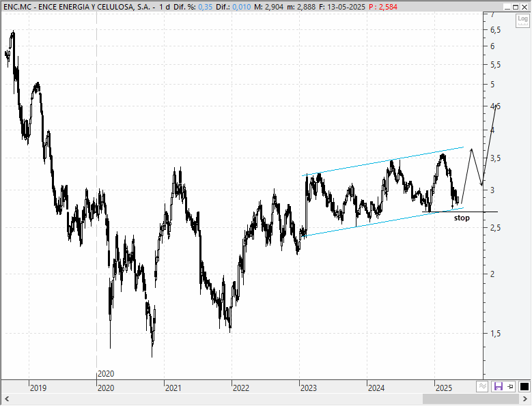532x406 pixels.
Task: Click the 2019 time axis label
Action: (x=38, y=388)
